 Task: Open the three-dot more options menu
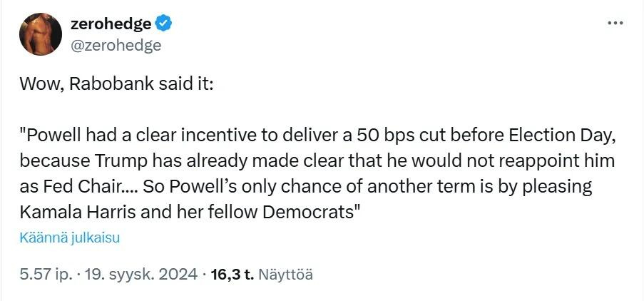(615, 24)
